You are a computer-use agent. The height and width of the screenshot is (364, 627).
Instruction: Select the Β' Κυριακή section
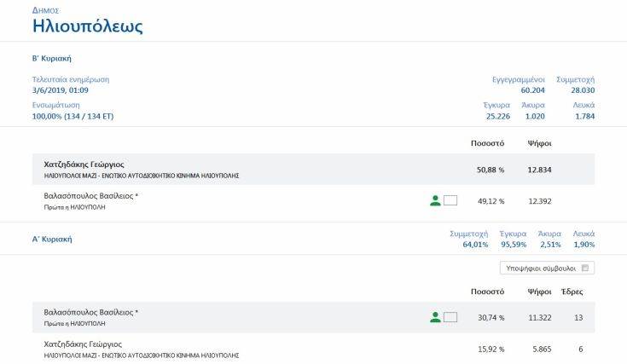(51, 59)
